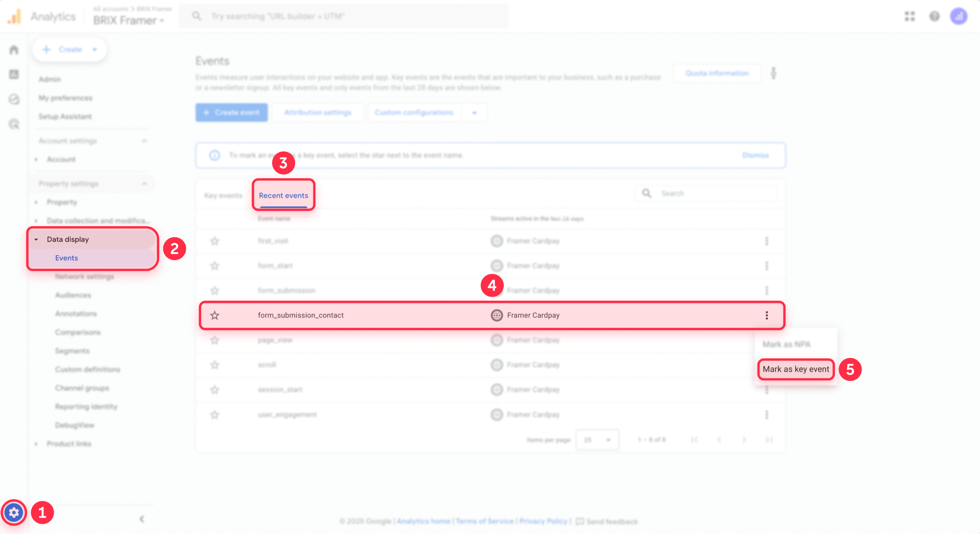The height and width of the screenshot is (534, 980).
Task: Open more options for user_engagement row
Action: coord(766,415)
